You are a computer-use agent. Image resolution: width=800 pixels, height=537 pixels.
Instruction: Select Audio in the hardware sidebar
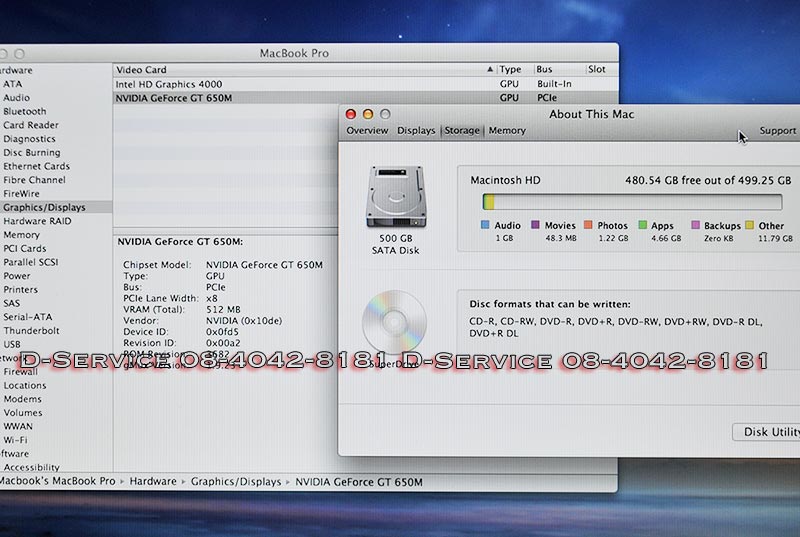coord(16,98)
